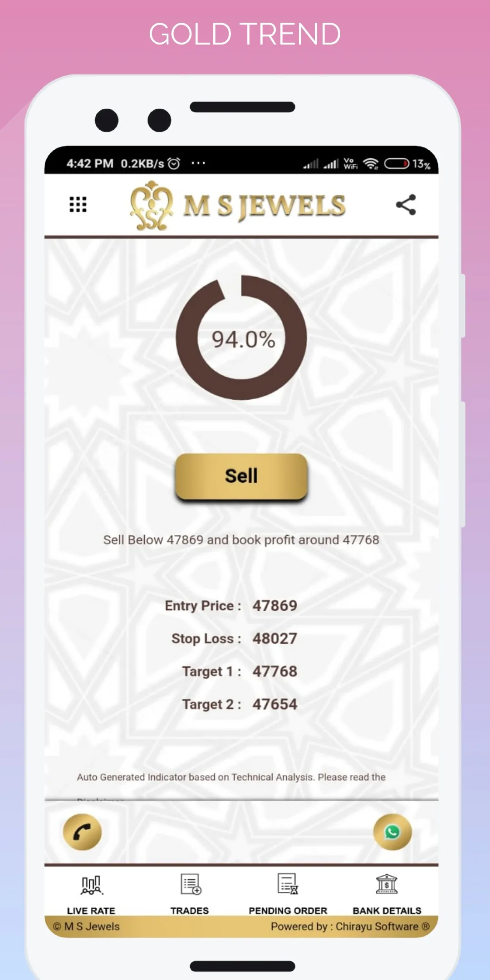Image resolution: width=490 pixels, height=980 pixels.
Task: Tap the Bank Details building icon
Action: 387,884
